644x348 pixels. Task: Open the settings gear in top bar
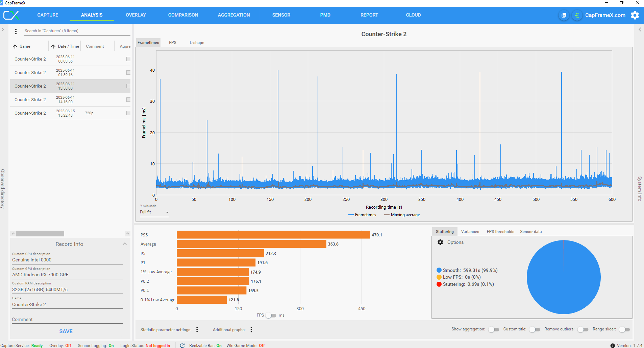tap(635, 15)
